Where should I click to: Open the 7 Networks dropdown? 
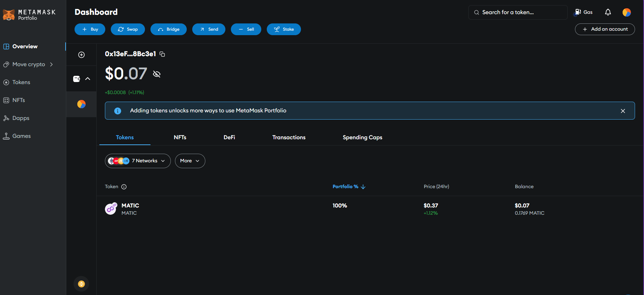pos(138,161)
